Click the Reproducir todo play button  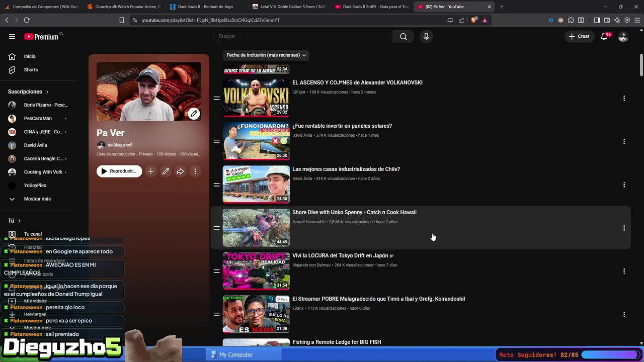[x=119, y=171]
